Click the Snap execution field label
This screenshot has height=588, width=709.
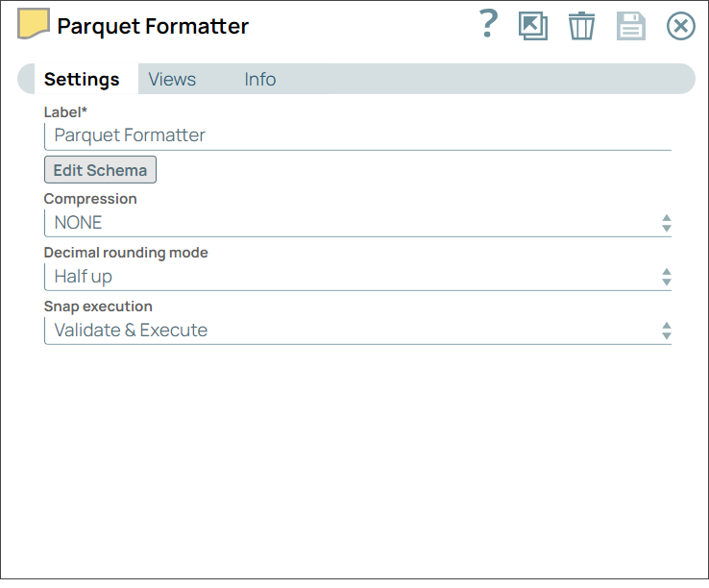[x=98, y=306]
